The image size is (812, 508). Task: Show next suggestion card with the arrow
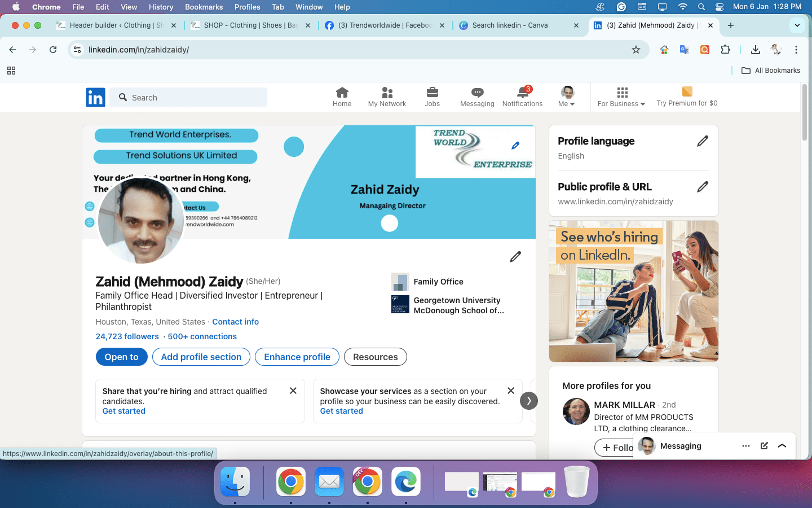pyautogui.click(x=528, y=401)
